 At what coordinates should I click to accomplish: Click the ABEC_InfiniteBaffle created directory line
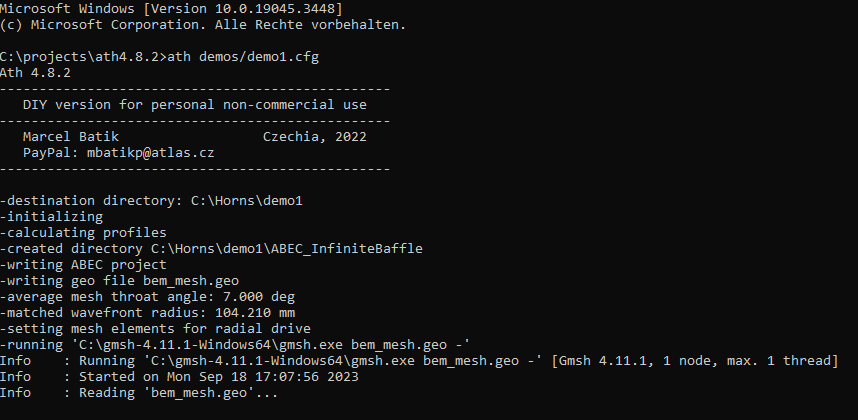(211, 249)
